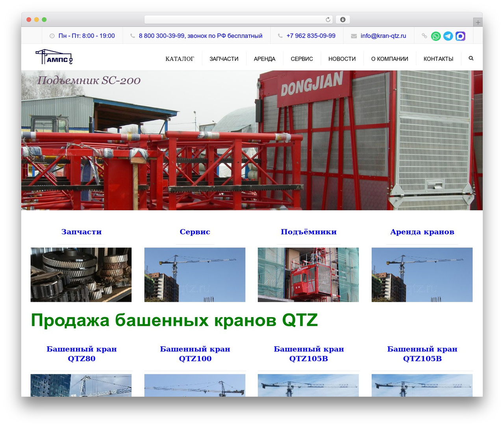Click the envelope icon beside the email
The image size is (504, 427).
point(354,36)
